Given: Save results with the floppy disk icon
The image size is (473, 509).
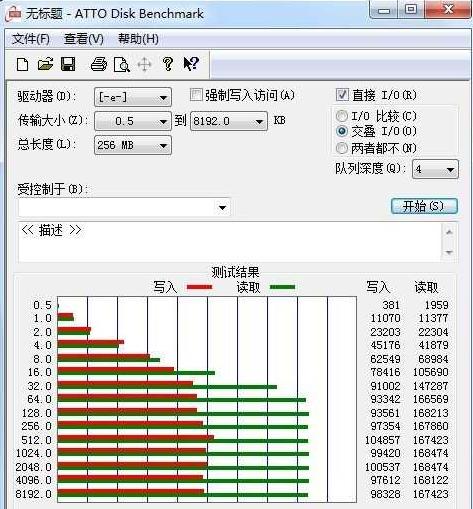Looking at the screenshot, I should [x=68, y=64].
